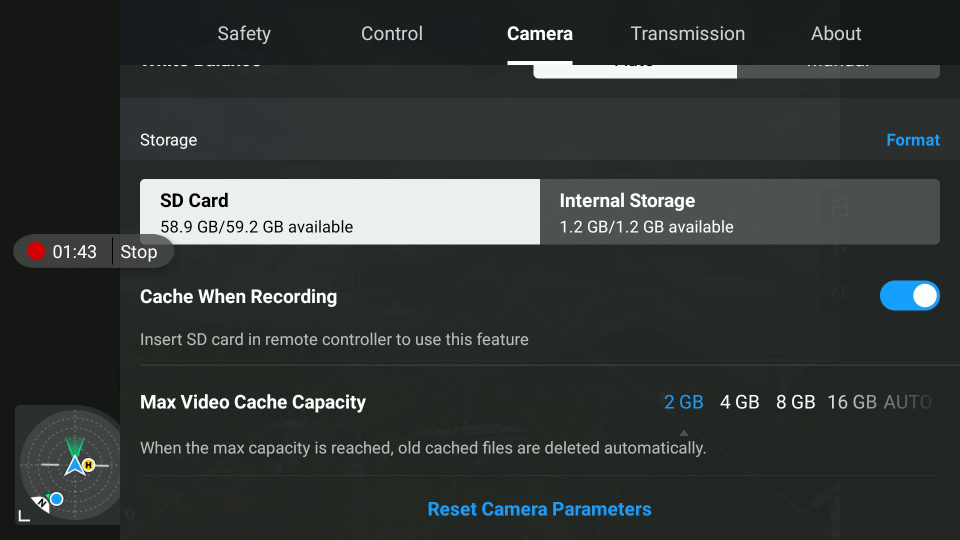Open the Transmission tab
The height and width of the screenshot is (540, 960).
coord(688,34)
